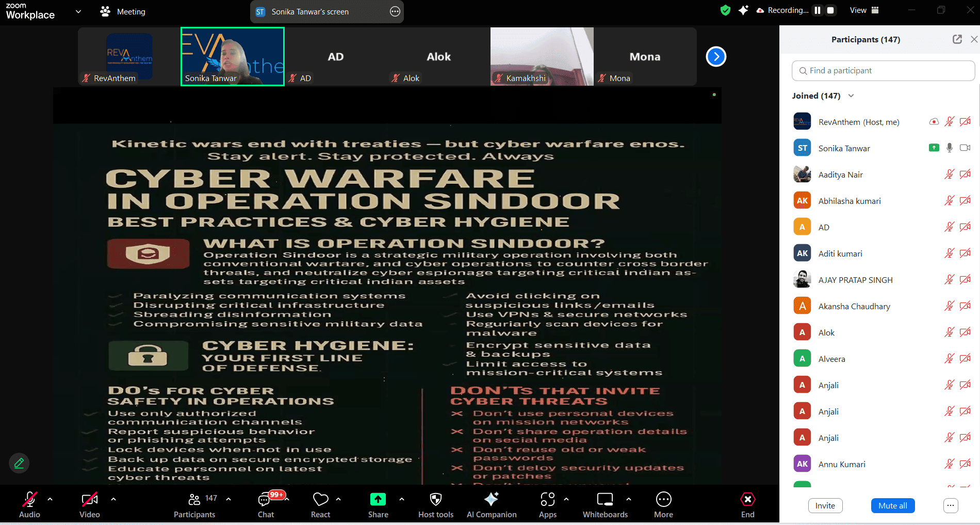The height and width of the screenshot is (525, 980).
Task: Select Annu Kumari in participants list
Action: 883,464
